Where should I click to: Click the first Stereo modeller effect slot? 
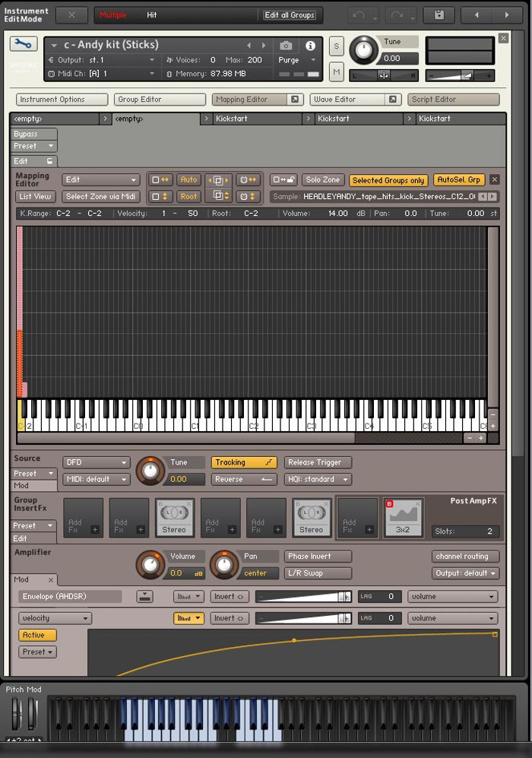tap(175, 518)
